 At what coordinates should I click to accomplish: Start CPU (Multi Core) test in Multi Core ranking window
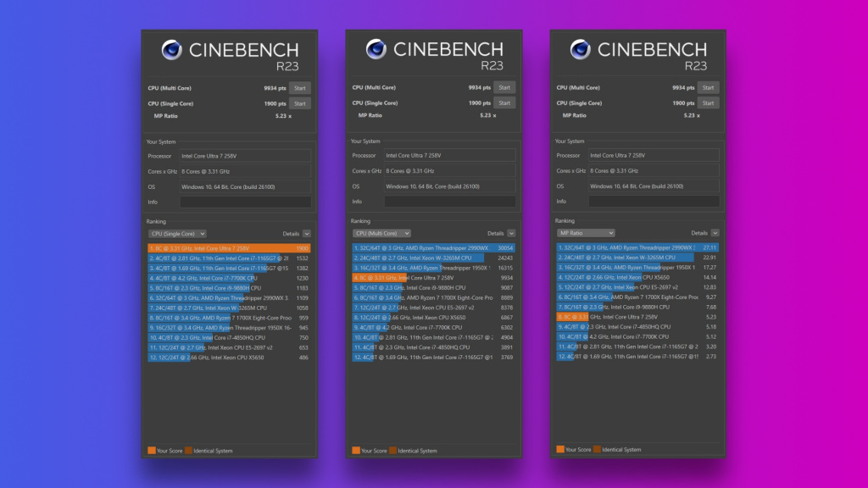504,87
